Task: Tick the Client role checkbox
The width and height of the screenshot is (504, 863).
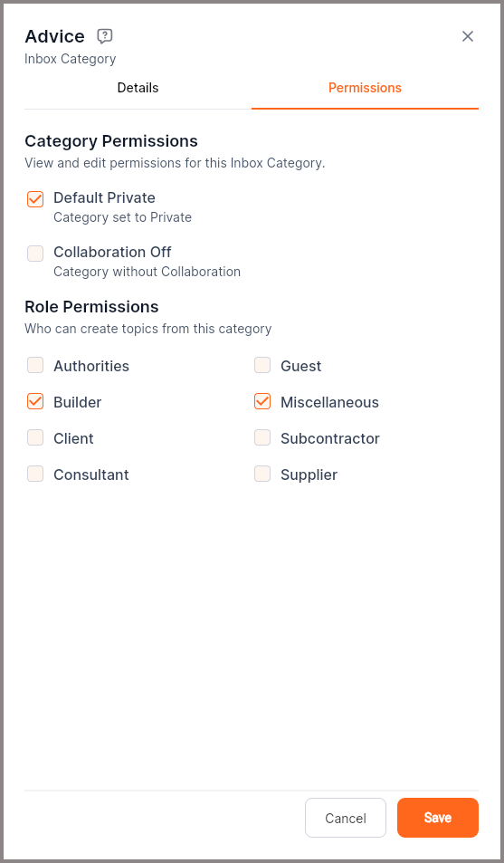Action: point(35,438)
